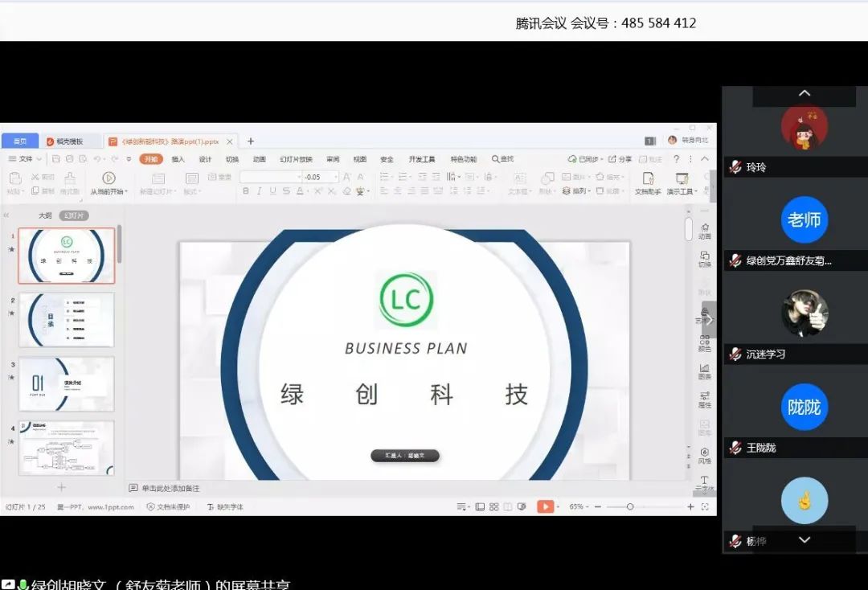Click 单击此处添加备注 to add notes
The height and width of the screenshot is (590, 868).
tap(170, 488)
